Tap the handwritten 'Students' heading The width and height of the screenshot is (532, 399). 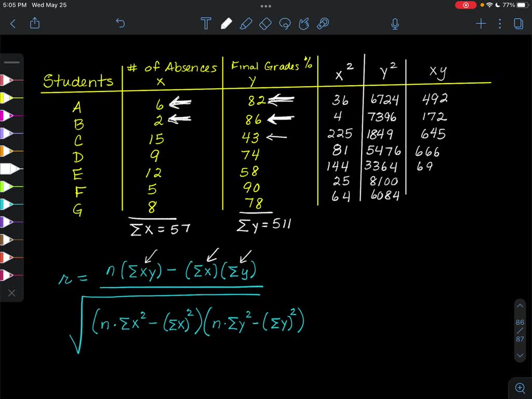pos(78,81)
